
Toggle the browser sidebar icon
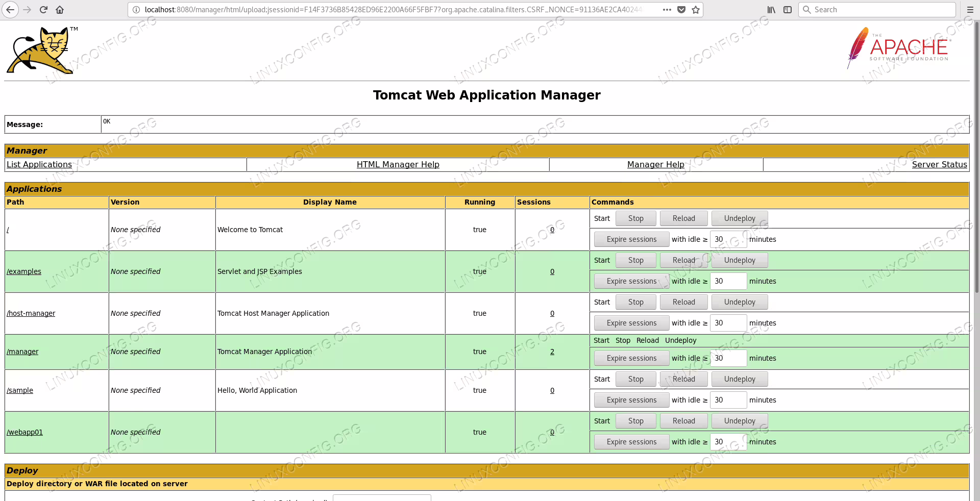point(788,10)
